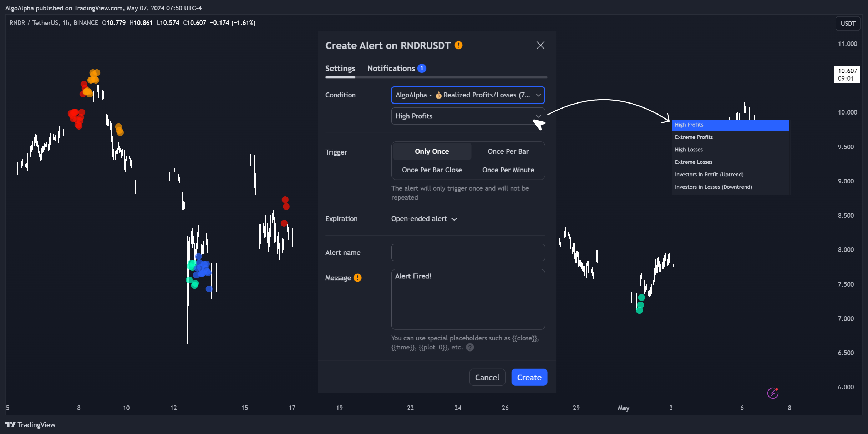Switch to the Settings tab
Image resolution: width=868 pixels, height=434 pixels.
pos(340,69)
